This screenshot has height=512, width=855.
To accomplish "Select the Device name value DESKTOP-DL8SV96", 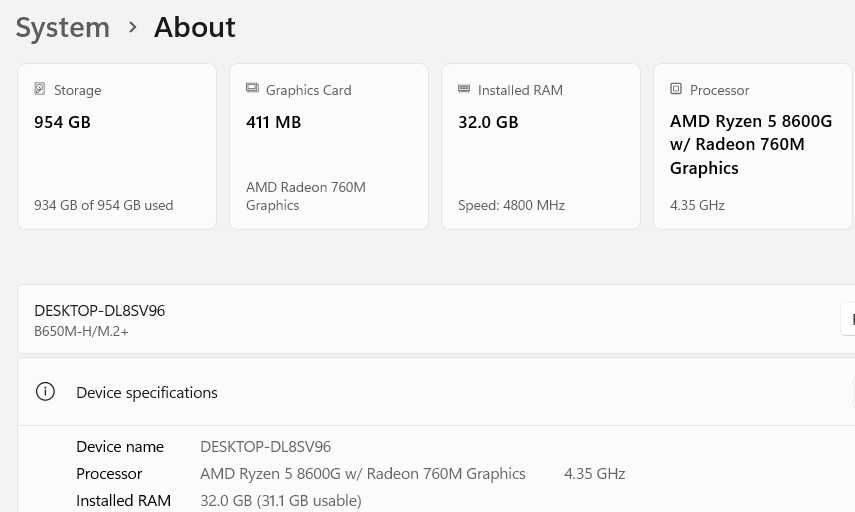I will click(265, 446).
